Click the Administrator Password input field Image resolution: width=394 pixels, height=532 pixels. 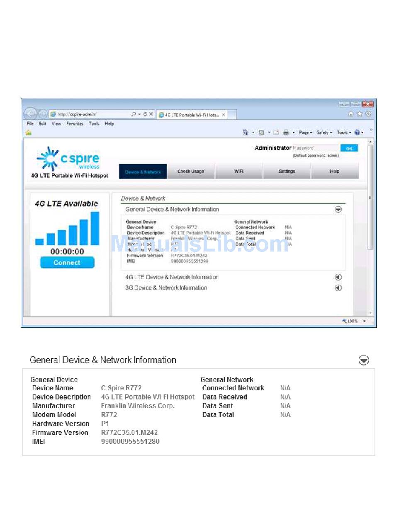[x=315, y=148]
